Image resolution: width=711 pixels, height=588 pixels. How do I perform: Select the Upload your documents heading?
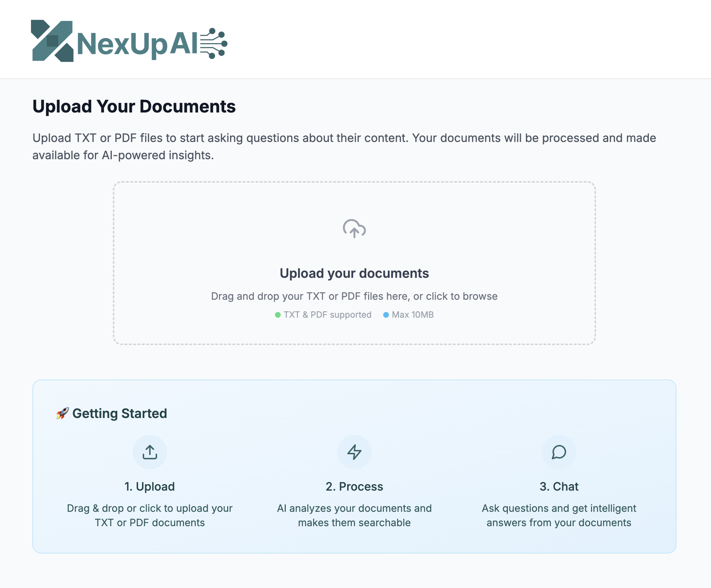354,273
